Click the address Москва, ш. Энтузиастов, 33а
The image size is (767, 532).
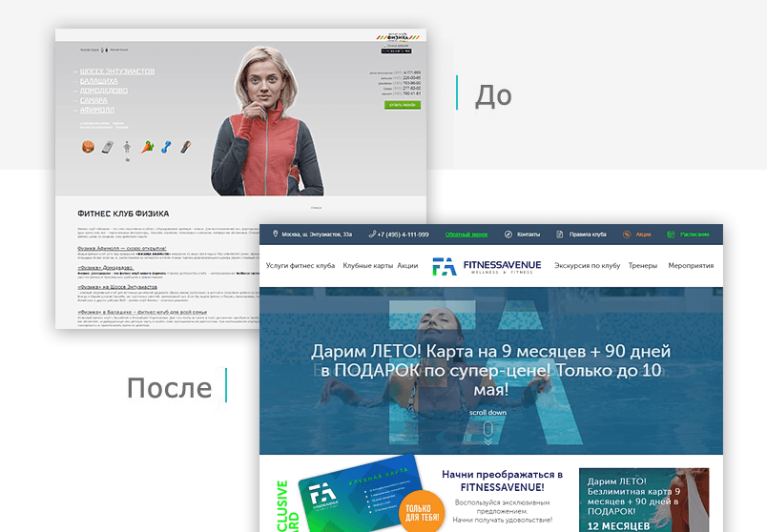(317, 235)
